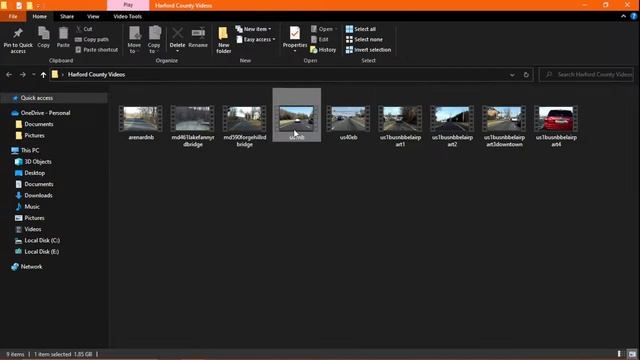Go back to previous folder
Image resolution: width=640 pixels, height=360 pixels.
tap(9, 75)
